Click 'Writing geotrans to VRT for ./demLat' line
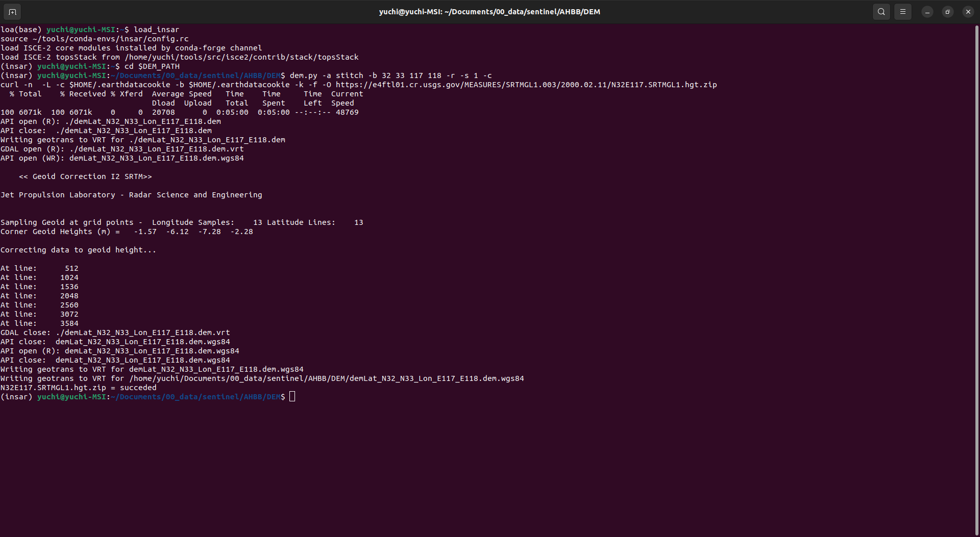This screenshot has width=980, height=537. click(143, 140)
